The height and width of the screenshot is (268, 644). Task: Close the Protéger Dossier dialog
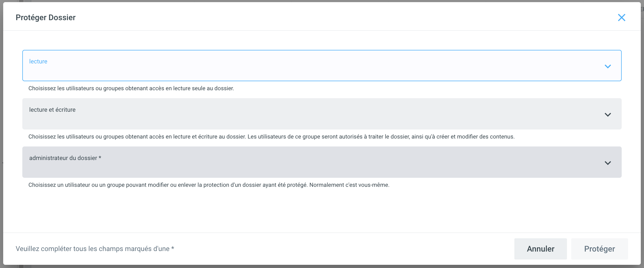[x=621, y=18]
